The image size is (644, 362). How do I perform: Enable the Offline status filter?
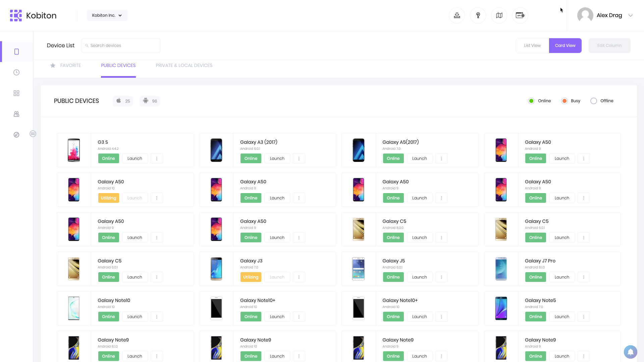pyautogui.click(x=594, y=101)
